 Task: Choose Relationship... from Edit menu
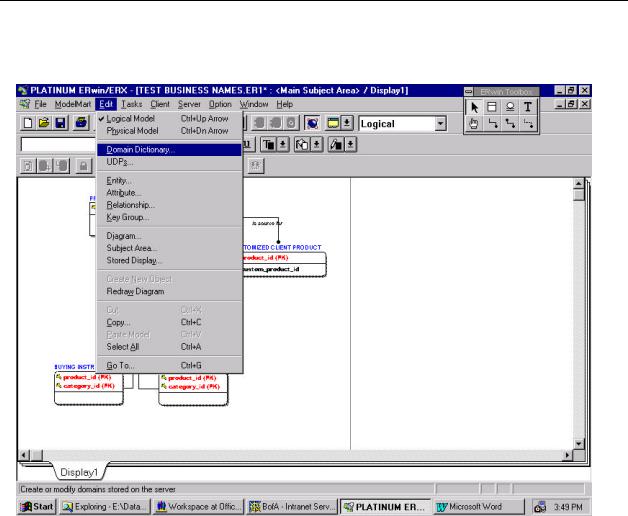[x=169, y=205]
